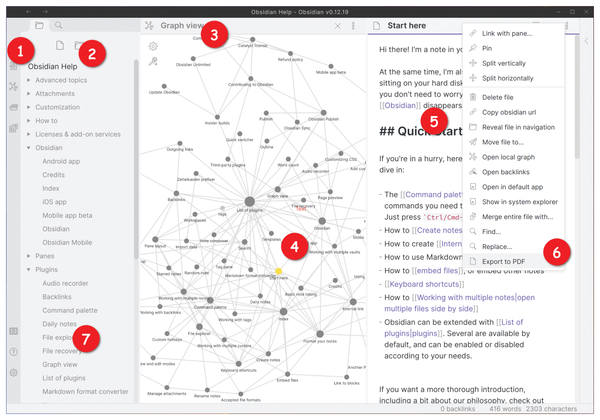
Task: Choose Show in system explorer
Action: pos(513,202)
